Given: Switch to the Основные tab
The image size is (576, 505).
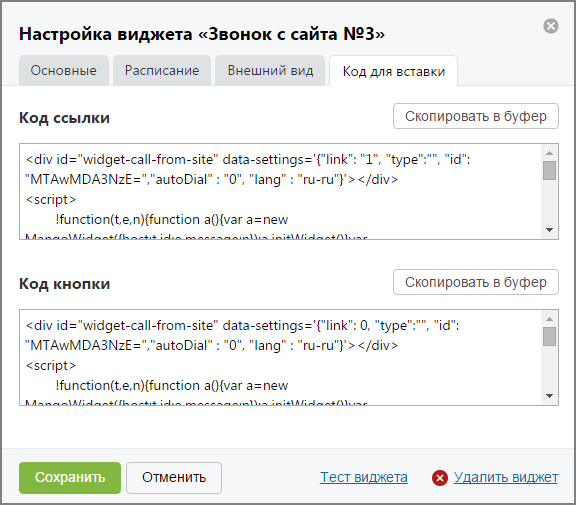Looking at the screenshot, I should click(x=64, y=71).
